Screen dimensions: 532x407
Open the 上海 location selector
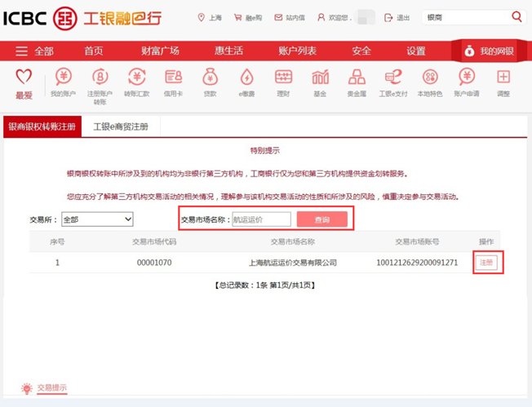[x=212, y=17]
